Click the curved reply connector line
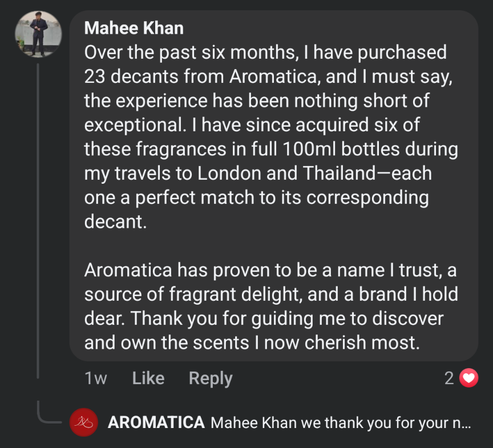This screenshot has height=448, width=493. click(50, 412)
